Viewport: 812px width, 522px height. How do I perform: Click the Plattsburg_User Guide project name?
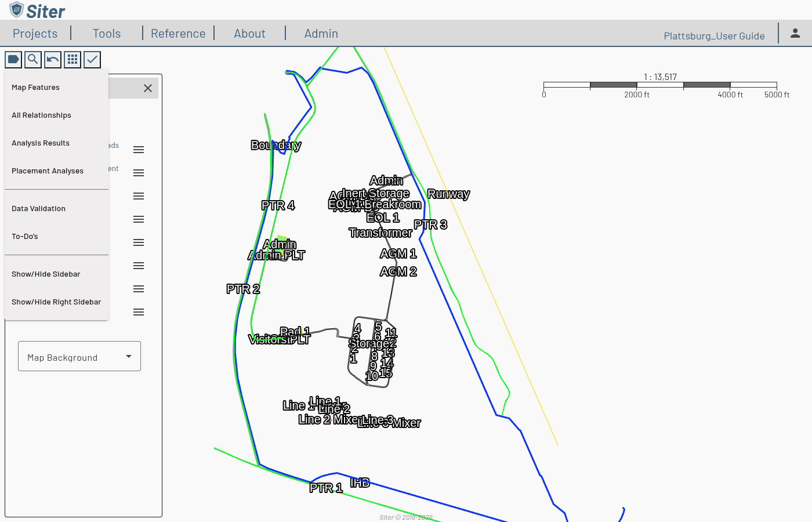(714, 36)
